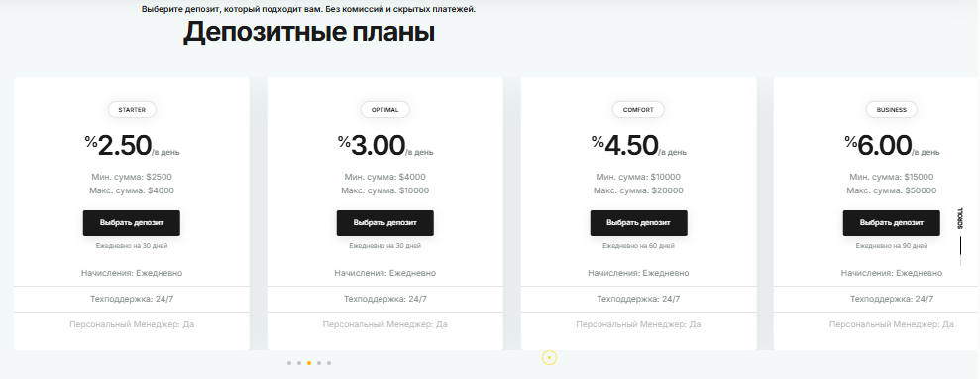Select the second carousel pagination dot
The width and height of the screenshot is (980, 379).
point(298,363)
